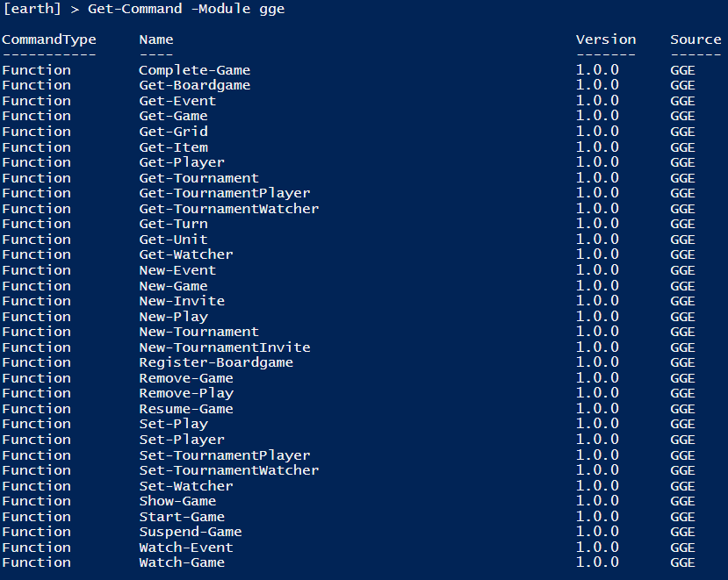Viewport: 728px width, 580px height.
Task: Click the Resume-Game function name
Action: click(x=186, y=409)
